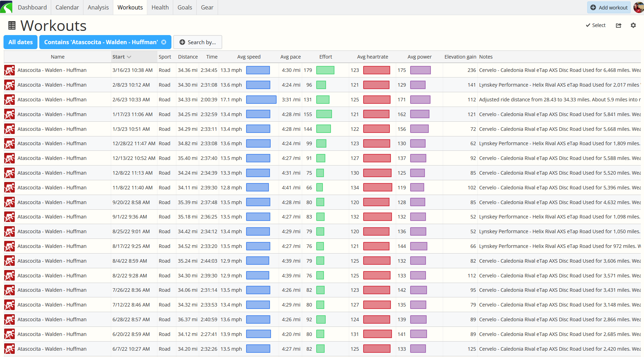
Task: Click the cycling icon for the 2/6/23 workout
Action: (9, 100)
